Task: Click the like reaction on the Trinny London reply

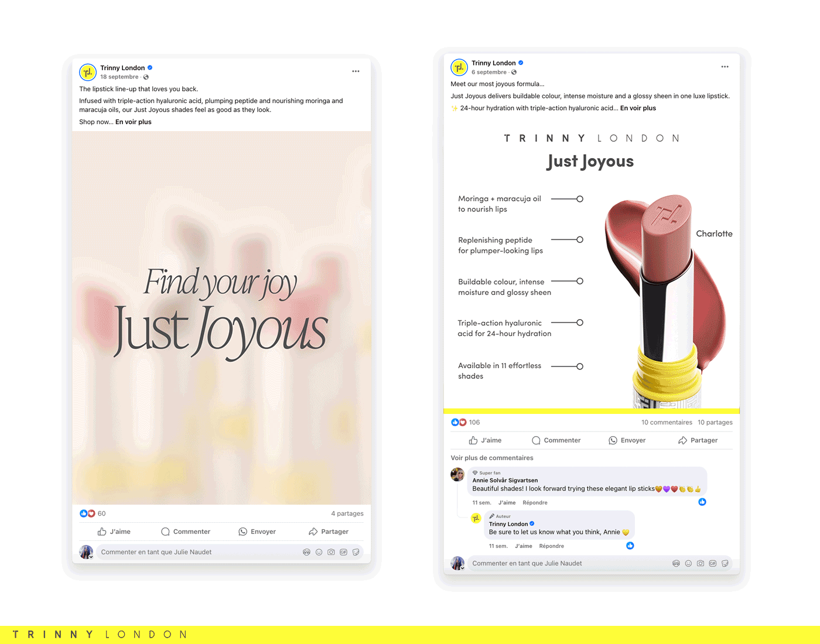Action: (630, 546)
